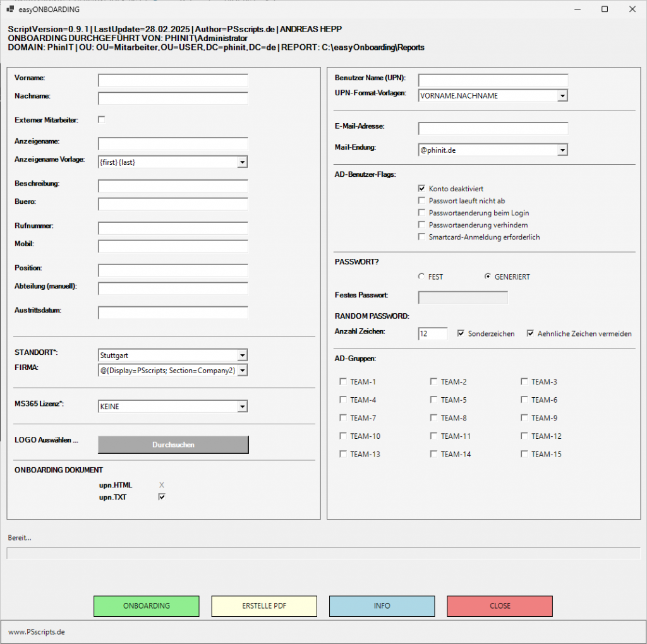Select the FEST password radio button

pyautogui.click(x=421, y=277)
